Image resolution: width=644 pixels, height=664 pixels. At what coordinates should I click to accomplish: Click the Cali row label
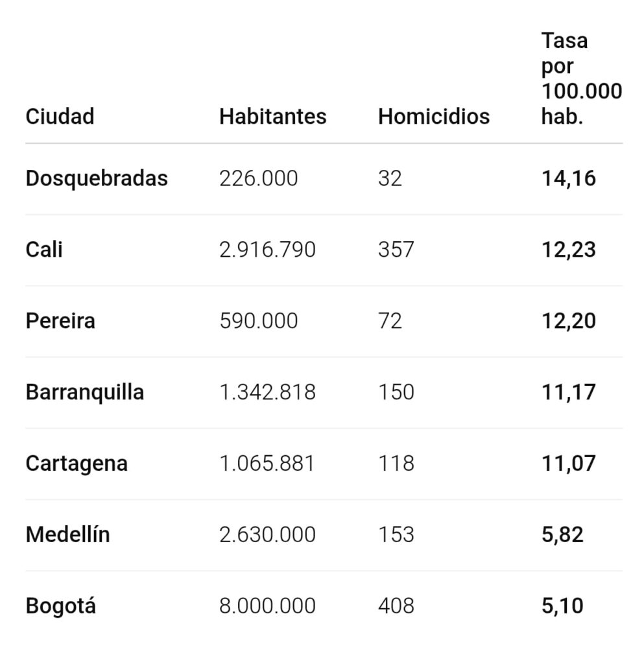click(x=44, y=250)
